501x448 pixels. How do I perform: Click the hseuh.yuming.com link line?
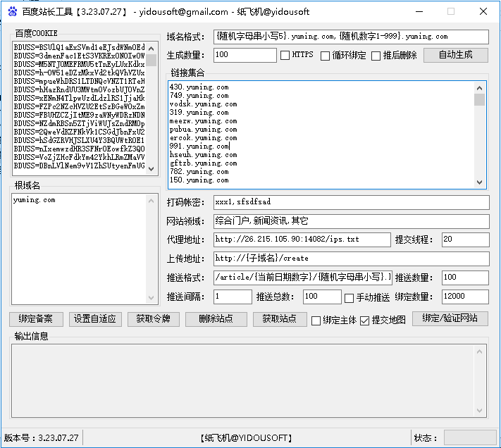pos(203,154)
